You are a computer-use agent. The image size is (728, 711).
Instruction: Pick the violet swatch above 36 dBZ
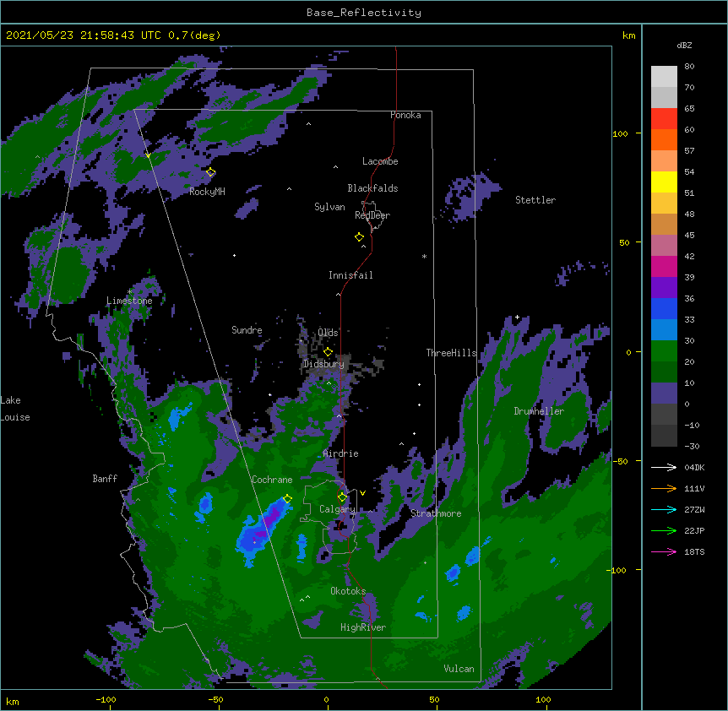pos(664,288)
